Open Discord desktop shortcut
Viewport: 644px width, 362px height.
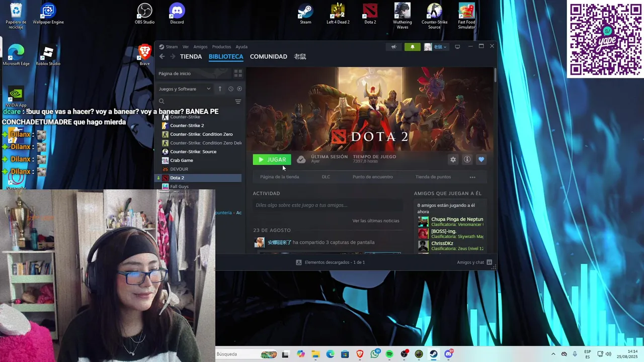coord(177,14)
